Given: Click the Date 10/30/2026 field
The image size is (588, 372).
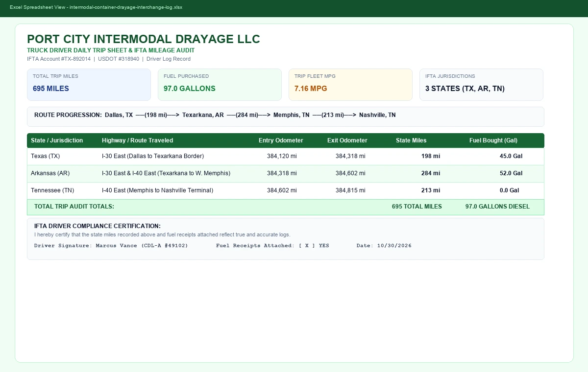Looking at the screenshot, I should (x=384, y=246).
